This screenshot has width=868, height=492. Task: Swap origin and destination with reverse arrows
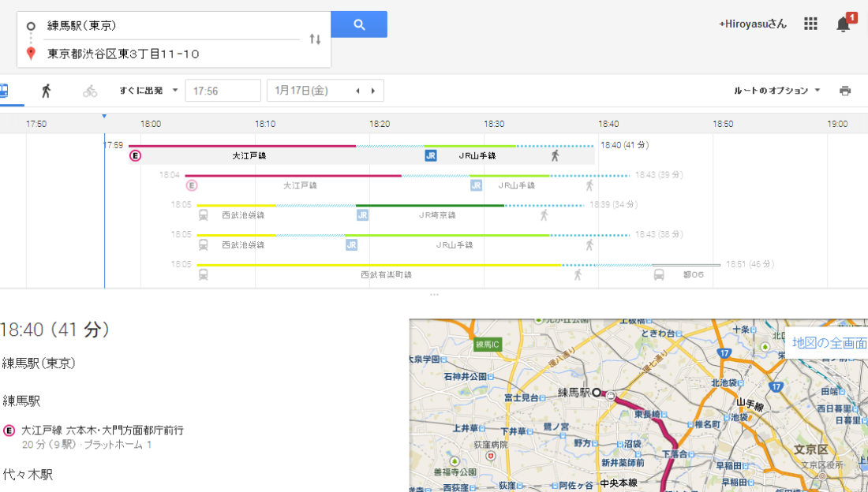point(315,39)
